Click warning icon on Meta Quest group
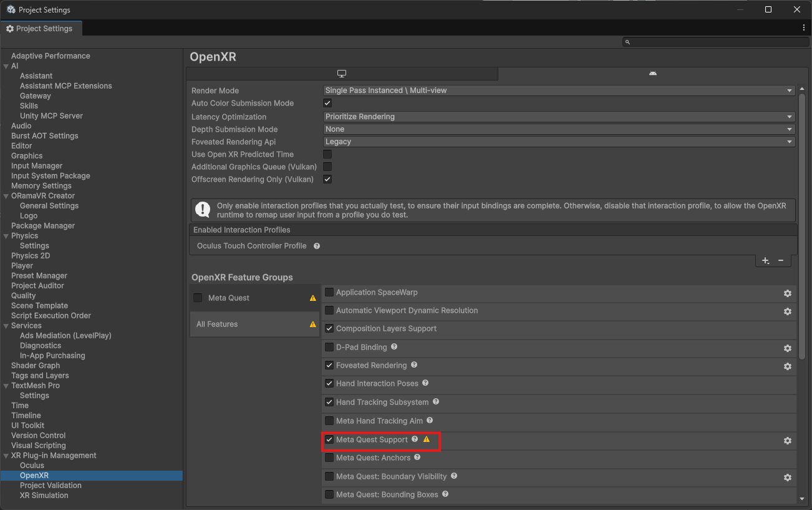The width and height of the screenshot is (812, 510). (x=313, y=298)
